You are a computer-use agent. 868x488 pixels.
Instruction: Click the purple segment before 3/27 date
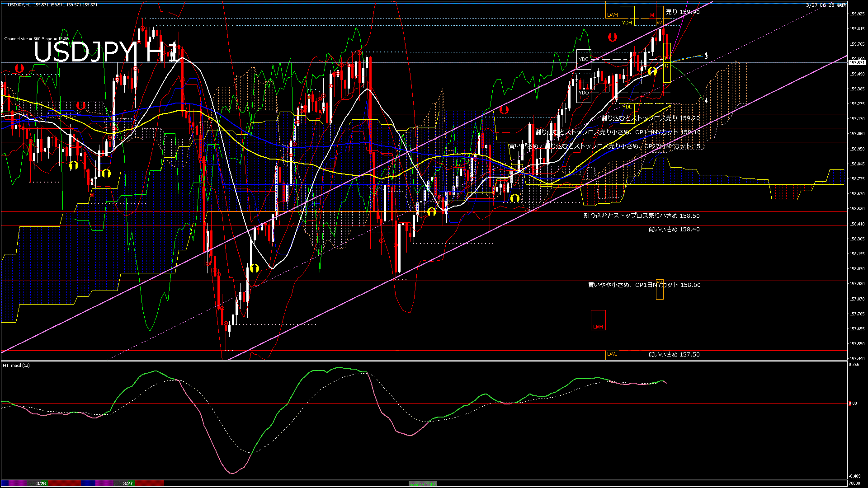(104, 483)
